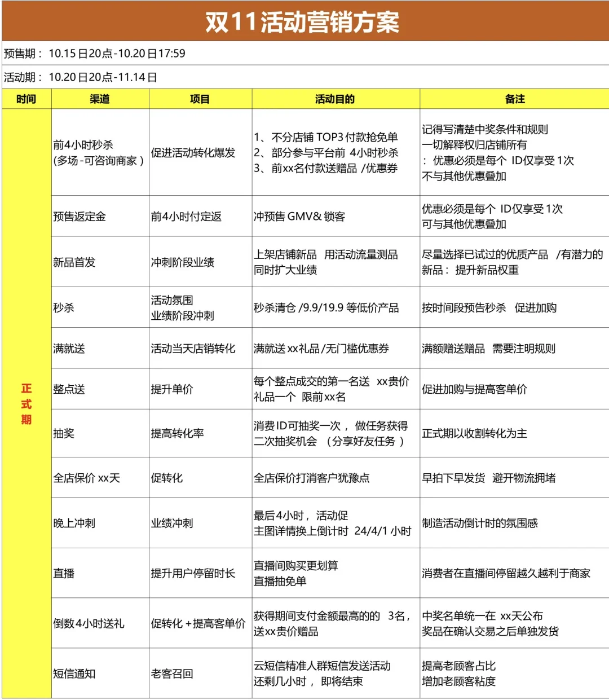Select the '云短信精准人群' purpose cell

click(x=336, y=673)
